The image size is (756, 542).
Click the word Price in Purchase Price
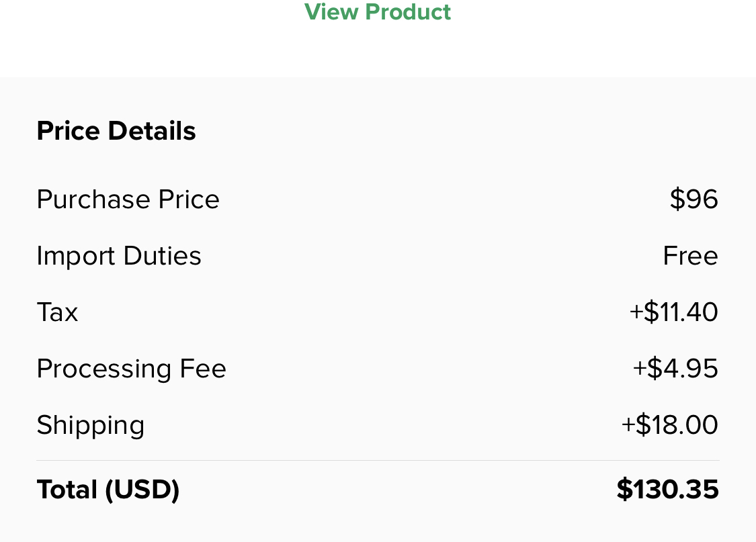click(189, 199)
